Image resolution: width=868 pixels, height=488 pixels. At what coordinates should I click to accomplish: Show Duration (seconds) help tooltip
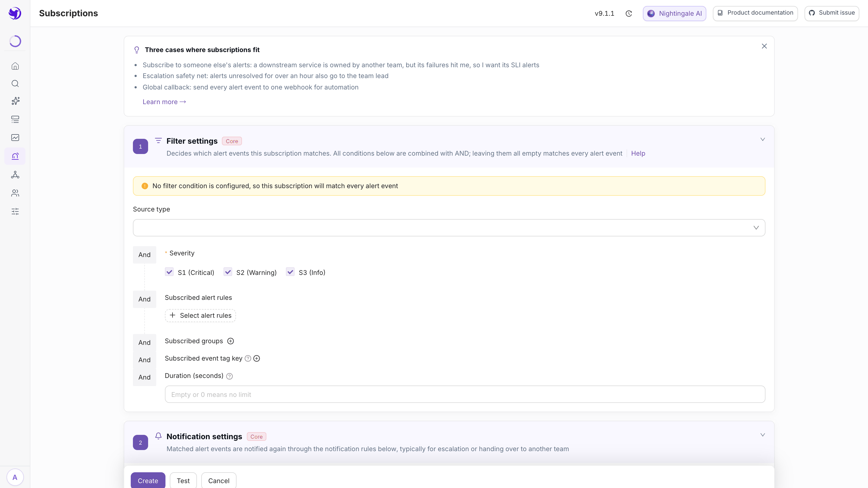point(229,377)
